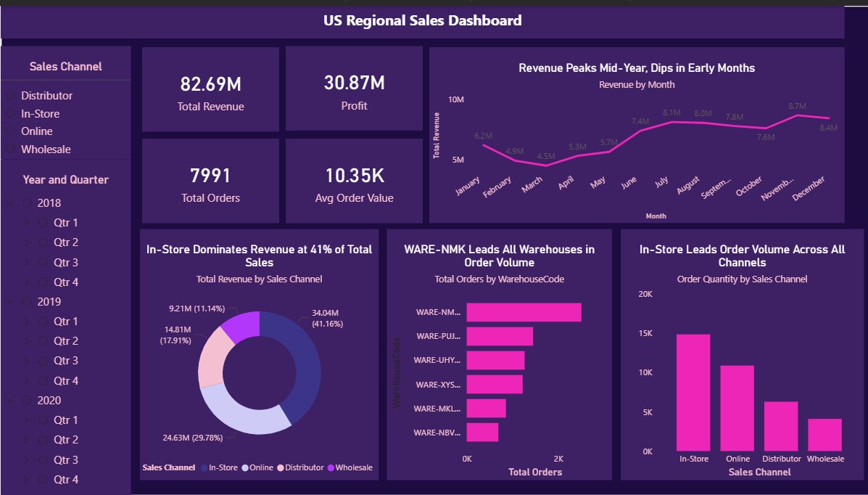Select the WARE-XYS warehouse bar
The height and width of the screenshot is (495, 868).
tap(495, 384)
